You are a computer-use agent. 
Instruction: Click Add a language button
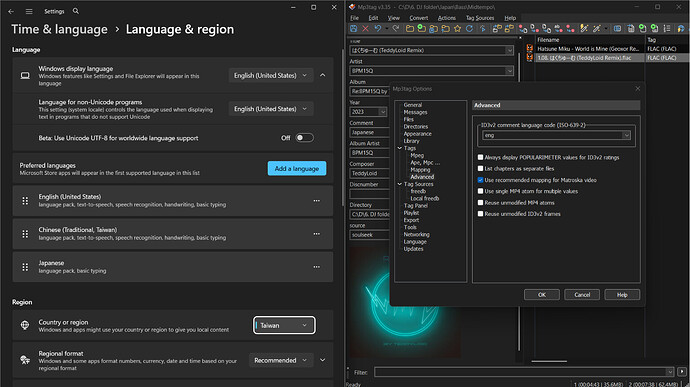click(x=297, y=168)
